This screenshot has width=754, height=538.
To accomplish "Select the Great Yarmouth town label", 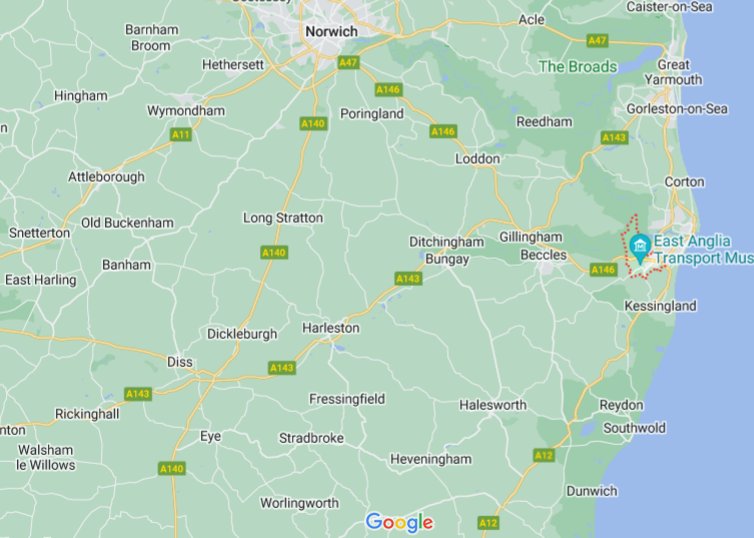I will click(673, 72).
